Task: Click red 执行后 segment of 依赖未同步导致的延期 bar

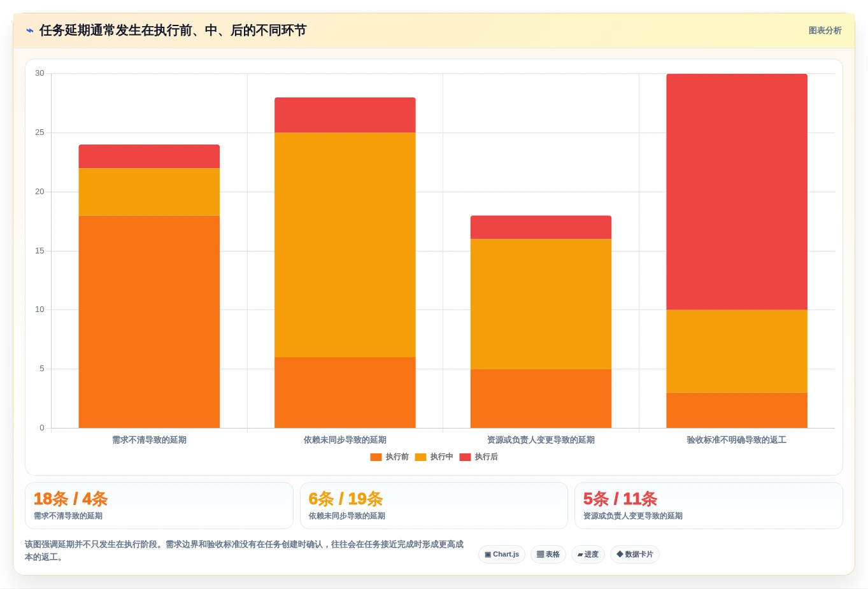Action: click(345, 115)
